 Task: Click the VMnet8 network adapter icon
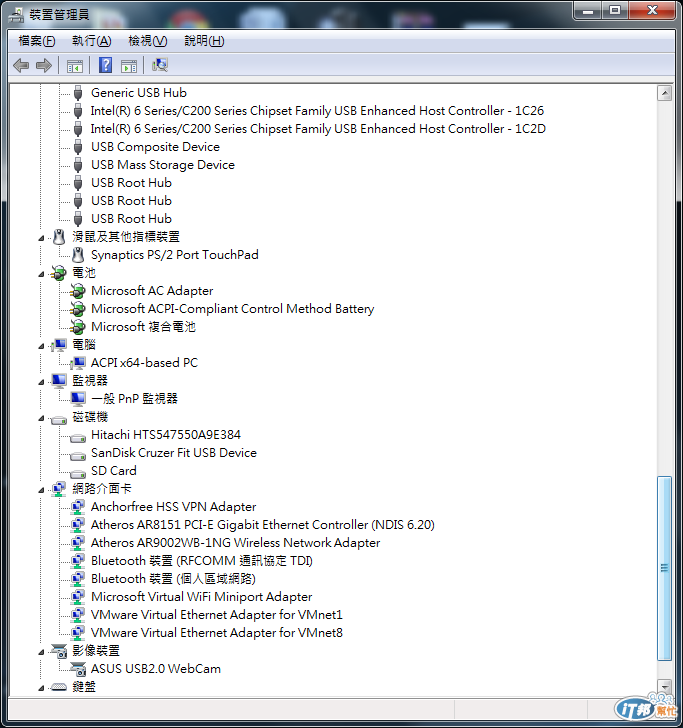pyautogui.click(x=78, y=633)
